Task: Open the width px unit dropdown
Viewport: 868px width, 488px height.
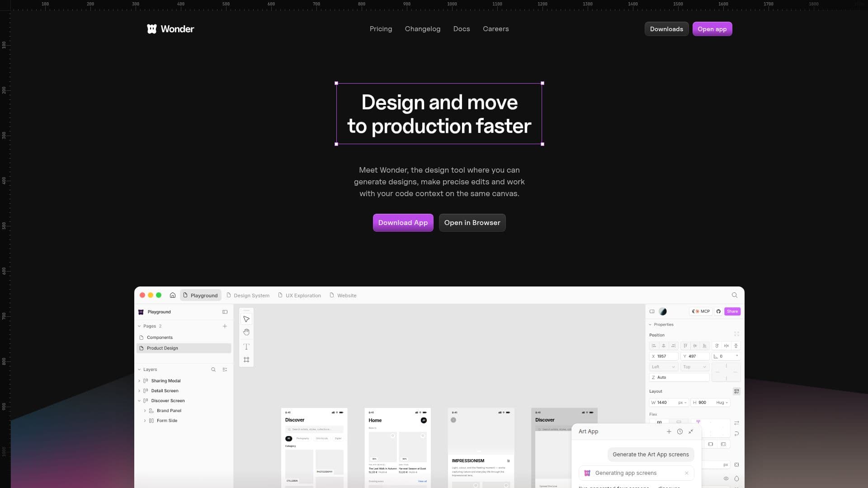Action: [x=682, y=403]
